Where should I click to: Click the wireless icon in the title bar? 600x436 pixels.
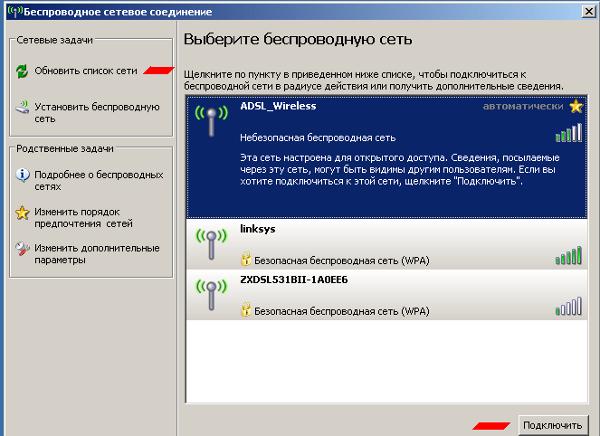click(x=15, y=11)
